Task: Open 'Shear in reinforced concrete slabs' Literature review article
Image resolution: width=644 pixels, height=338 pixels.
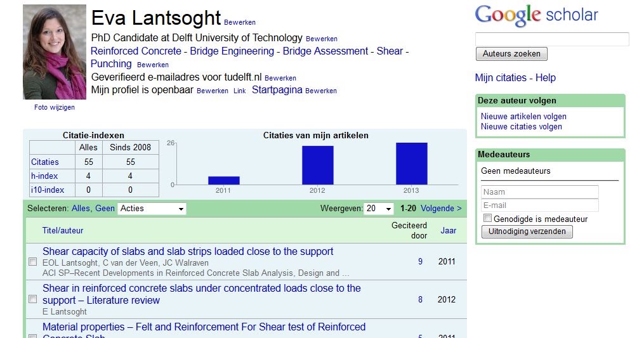Action: point(201,294)
